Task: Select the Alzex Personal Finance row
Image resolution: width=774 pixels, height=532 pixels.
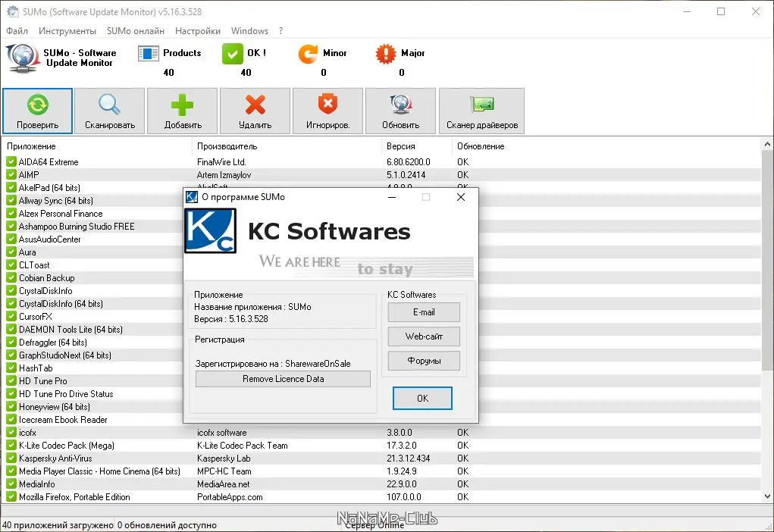Action: (94, 213)
